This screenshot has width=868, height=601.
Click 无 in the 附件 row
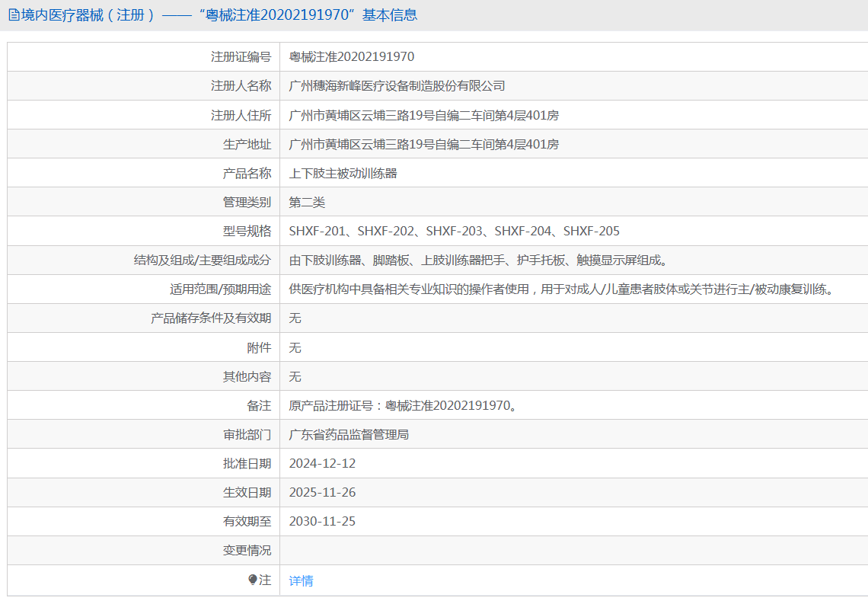tap(295, 347)
